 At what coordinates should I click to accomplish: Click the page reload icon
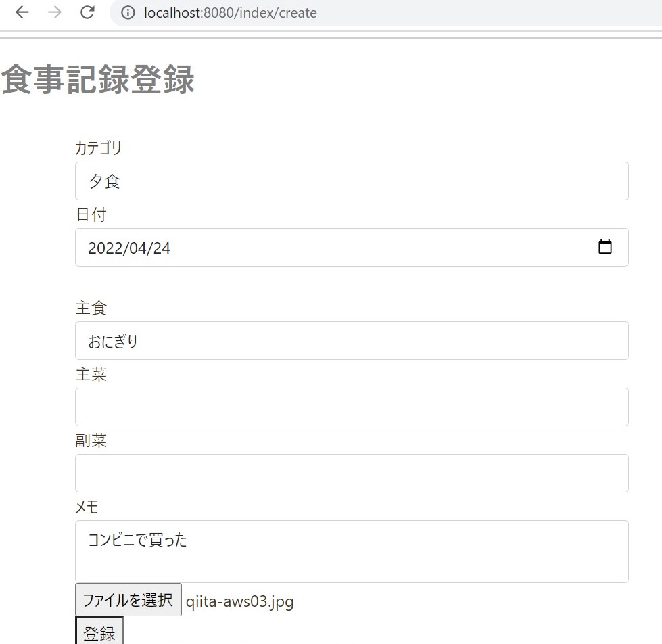87,11
